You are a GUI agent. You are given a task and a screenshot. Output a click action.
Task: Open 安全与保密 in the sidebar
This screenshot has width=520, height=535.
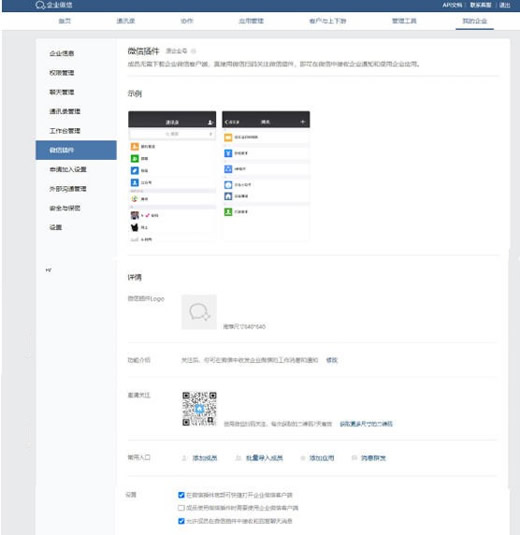click(x=65, y=208)
